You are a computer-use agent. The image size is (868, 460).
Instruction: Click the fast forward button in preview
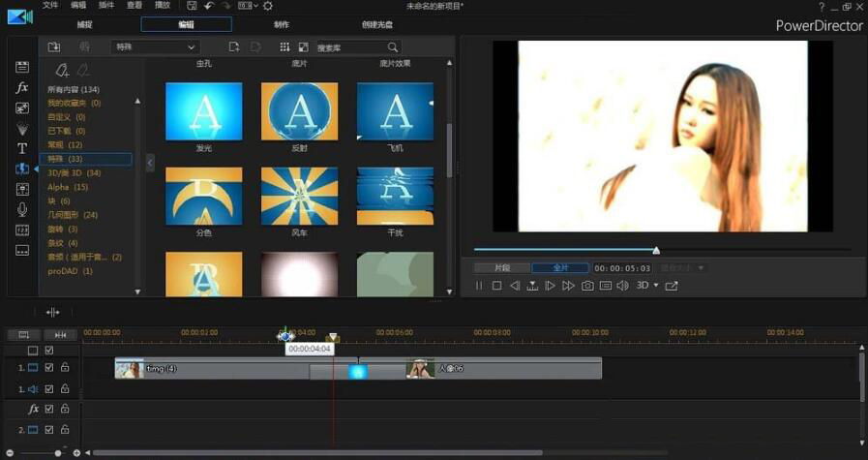coord(568,286)
